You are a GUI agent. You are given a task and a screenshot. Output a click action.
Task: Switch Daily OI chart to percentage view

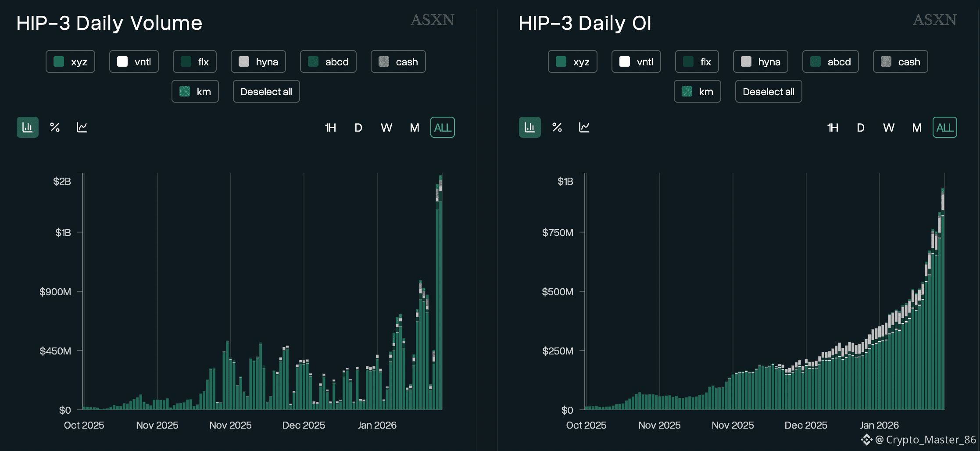pos(557,127)
